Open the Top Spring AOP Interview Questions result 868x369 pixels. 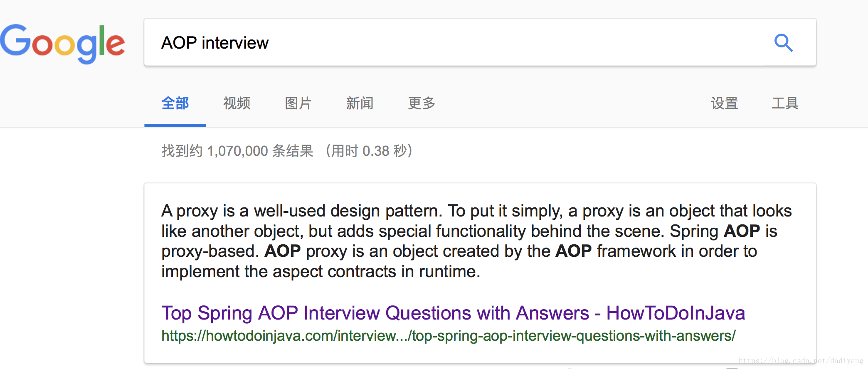(453, 313)
